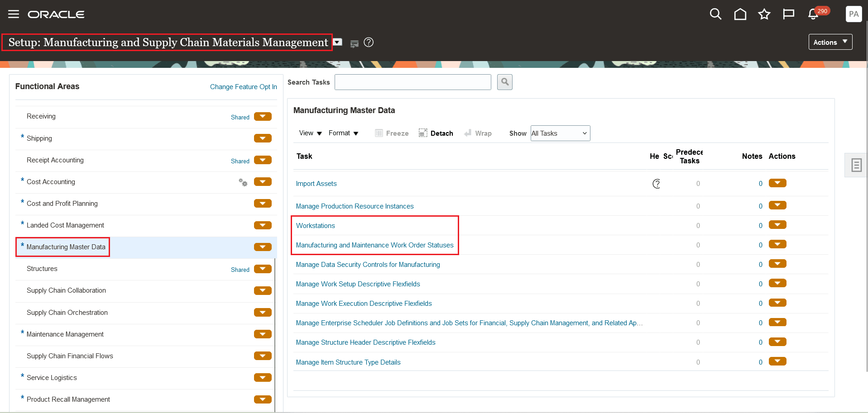Image resolution: width=868 pixels, height=413 pixels.
Task: Expand actions arrow for Cost Accounting
Action: [263, 182]
